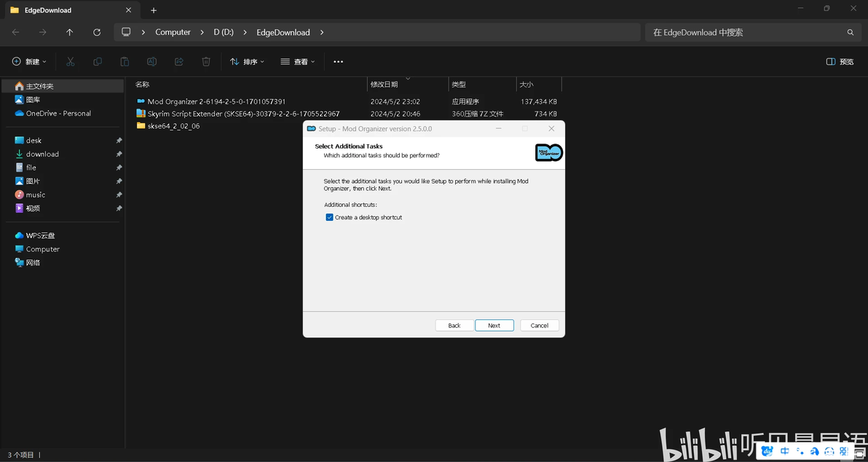Click the Cut scissors icon in toolbar
Image resolution: width=868 pixels, height=462 pixels.
[x=71, y=61]
